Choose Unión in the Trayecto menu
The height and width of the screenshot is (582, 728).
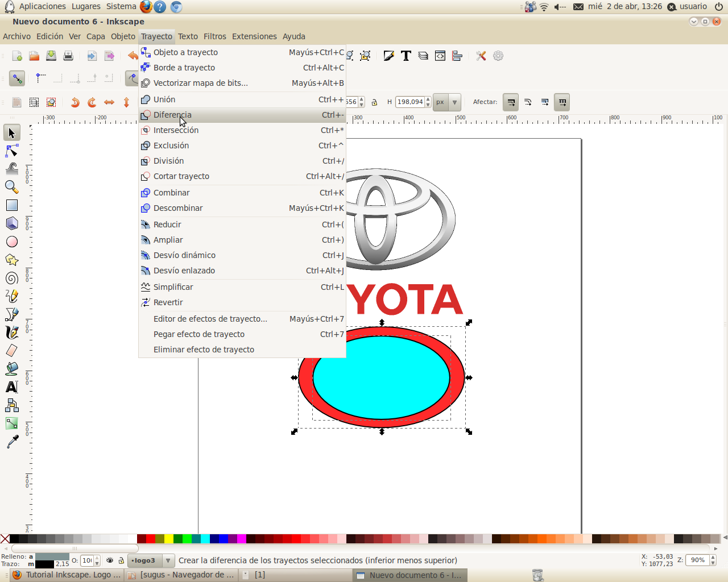(242, 99)
